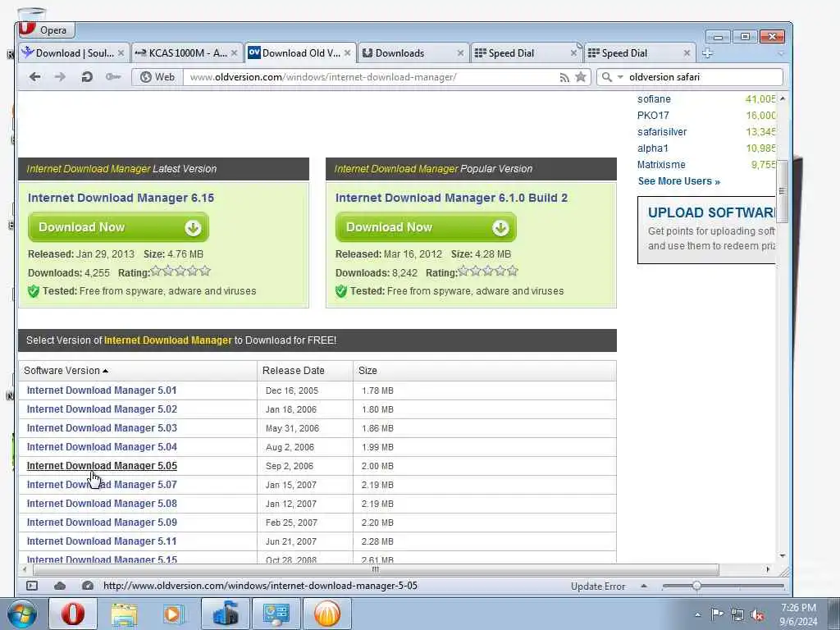Click the RSS feed icon in address bar
Screen dimensions: 840x630
564,78
